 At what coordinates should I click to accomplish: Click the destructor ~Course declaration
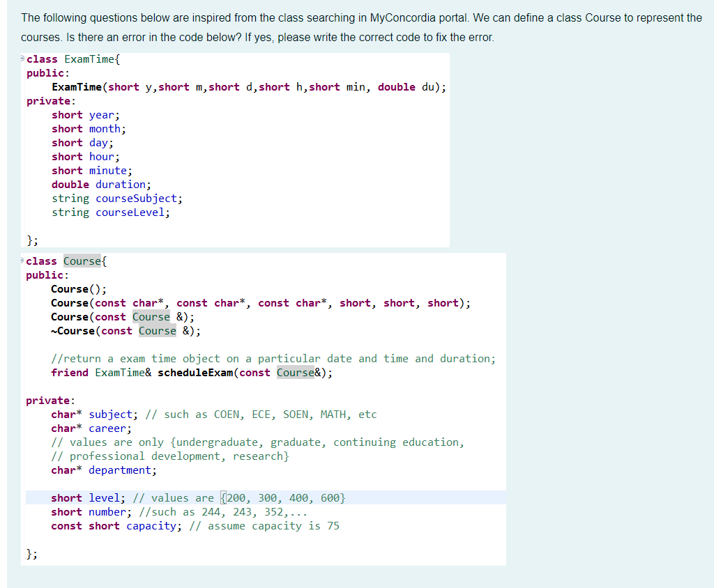123,330
